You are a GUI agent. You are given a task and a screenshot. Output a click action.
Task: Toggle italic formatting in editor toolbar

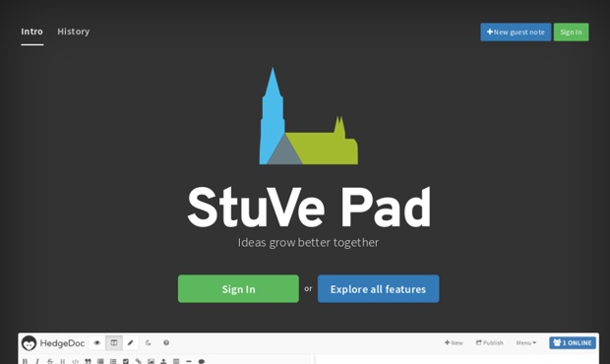click(37, 361)
